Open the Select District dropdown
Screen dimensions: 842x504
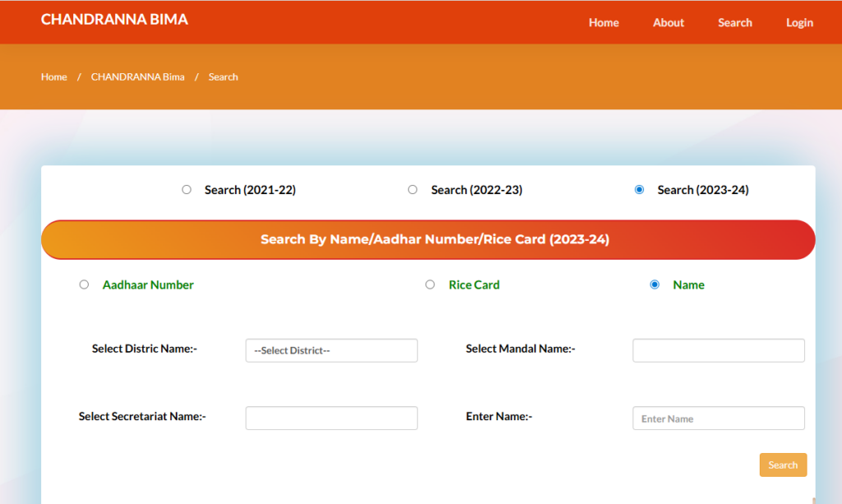(331, 350)
